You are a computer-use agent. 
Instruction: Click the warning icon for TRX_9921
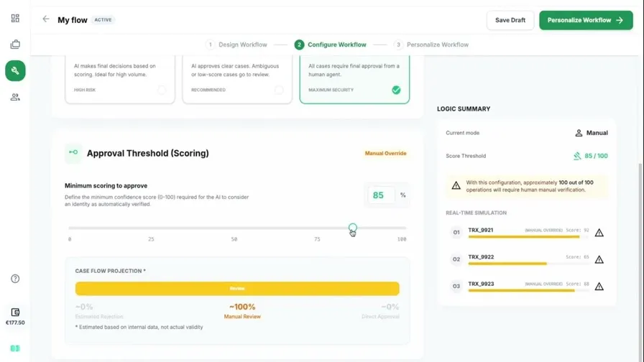[x=599, y=233]
